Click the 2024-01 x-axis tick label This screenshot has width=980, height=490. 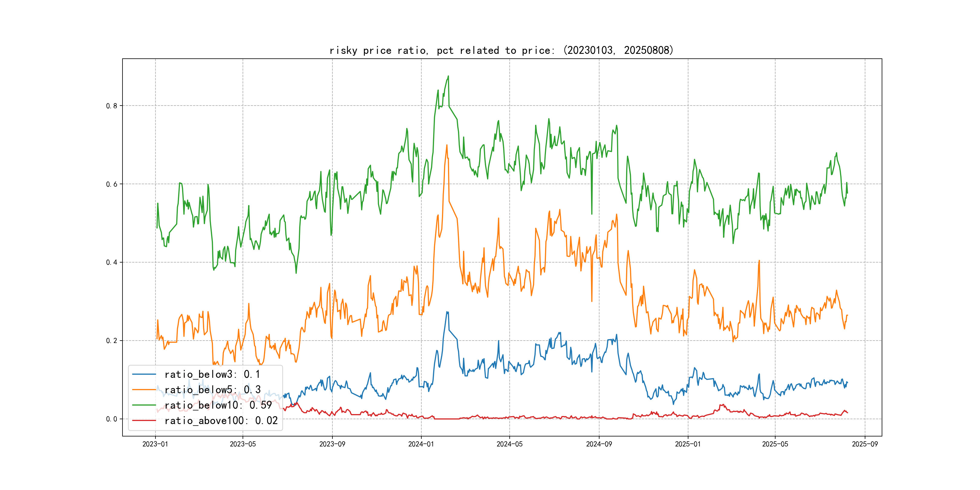tap(421, 444)
